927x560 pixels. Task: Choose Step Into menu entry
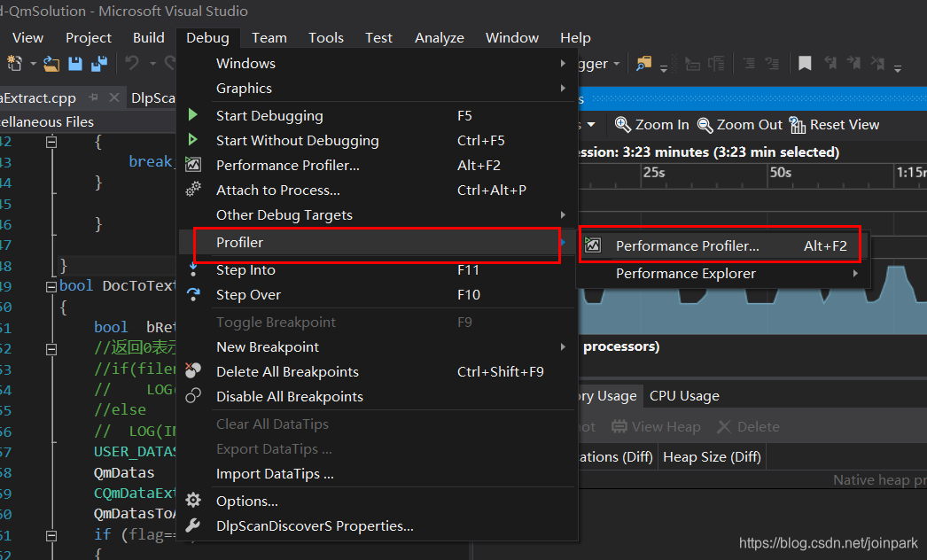tap(377, 269)
